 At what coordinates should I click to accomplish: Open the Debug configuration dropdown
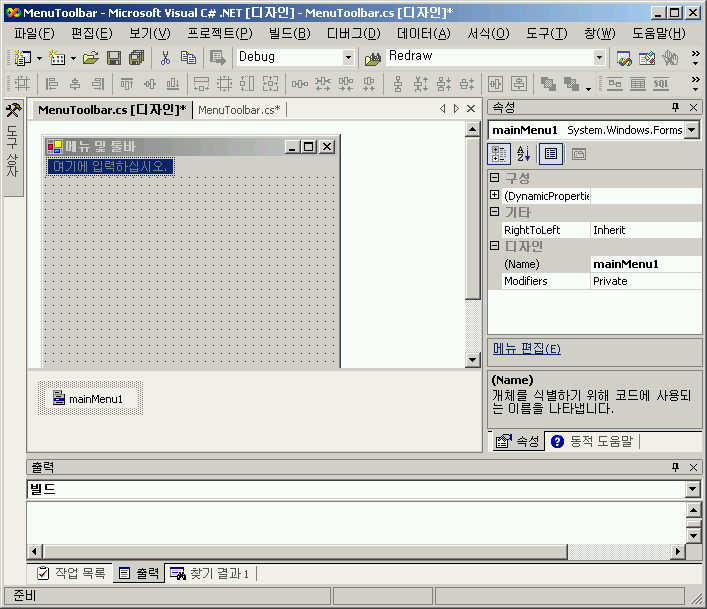(x=348, y=58)
